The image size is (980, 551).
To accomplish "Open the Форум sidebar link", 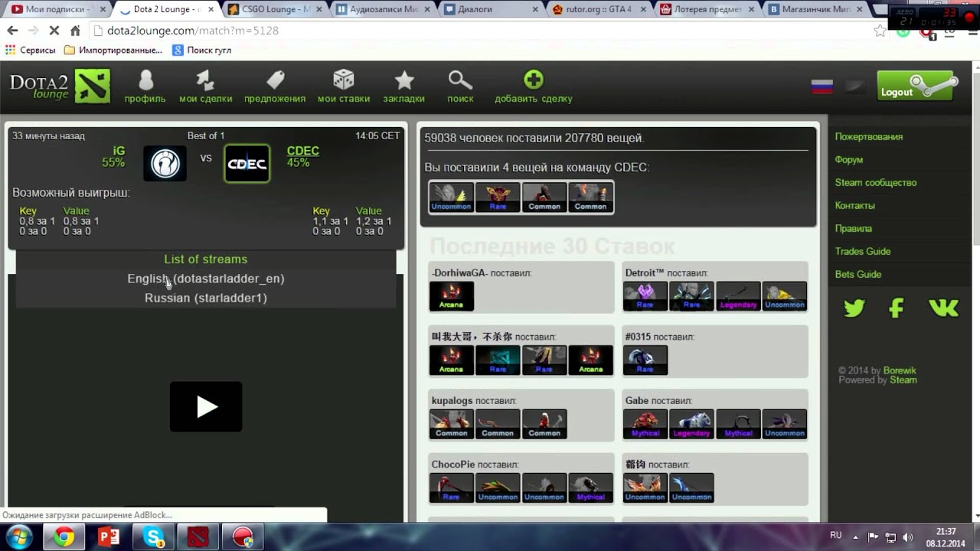I will (849, 159).
